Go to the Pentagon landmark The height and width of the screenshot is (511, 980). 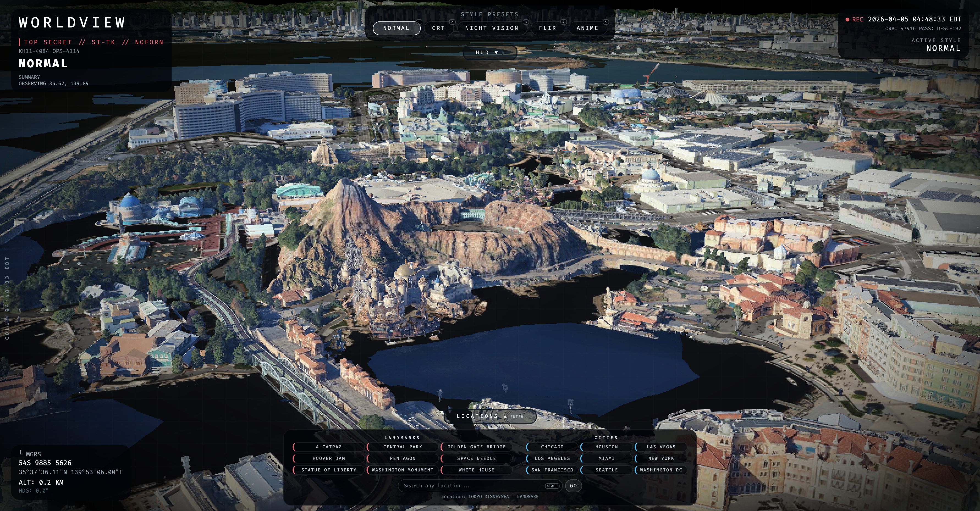[x=403, y=459]
